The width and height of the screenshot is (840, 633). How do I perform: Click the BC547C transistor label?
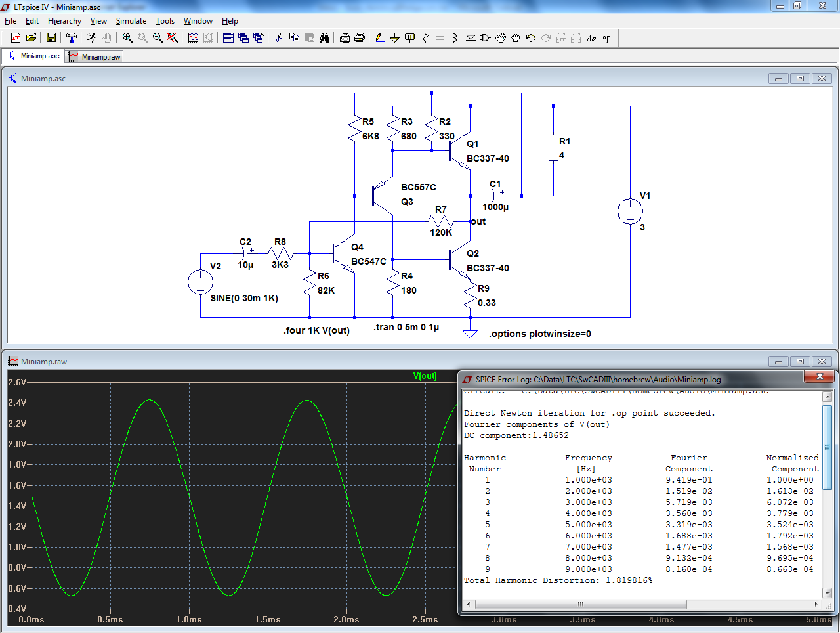(369, 261)
